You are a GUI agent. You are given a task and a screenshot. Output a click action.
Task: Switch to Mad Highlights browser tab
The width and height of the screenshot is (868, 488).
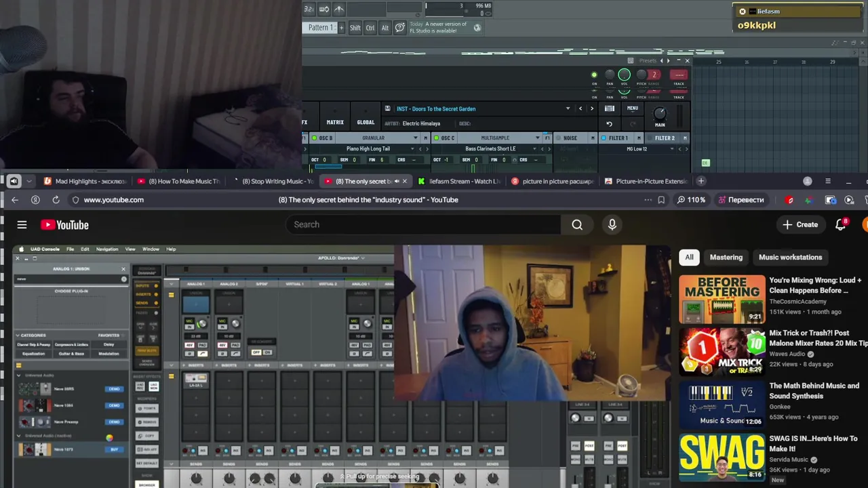tap(85, 181)
